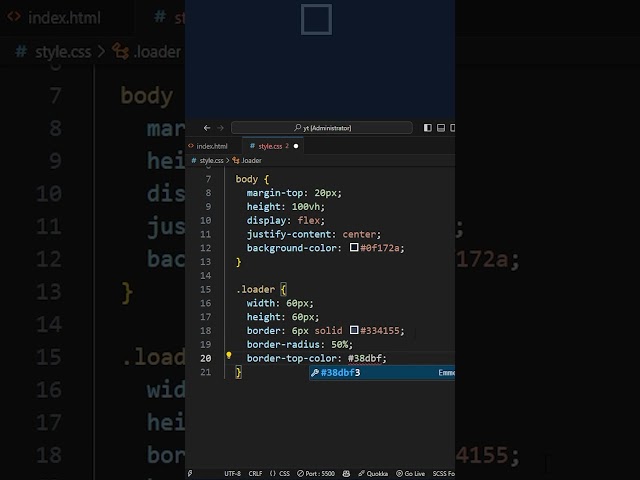Viewport: 640px width, 480px height.
Task: Toggle the bottom panel layout icon
Action: click(x=441, y=128)
